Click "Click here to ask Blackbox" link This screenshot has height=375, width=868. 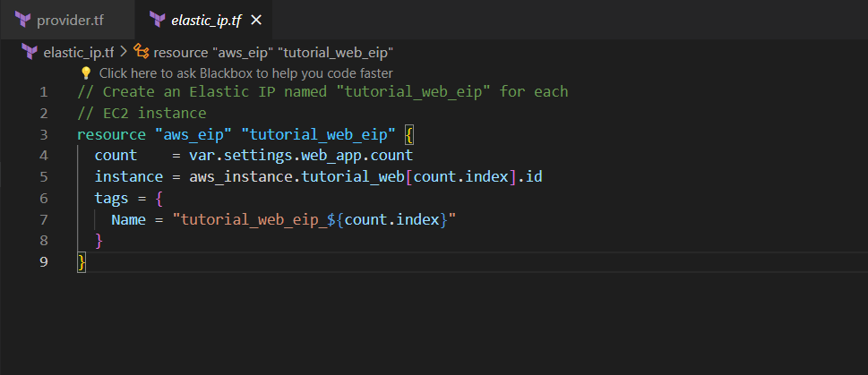click(245, 72)
